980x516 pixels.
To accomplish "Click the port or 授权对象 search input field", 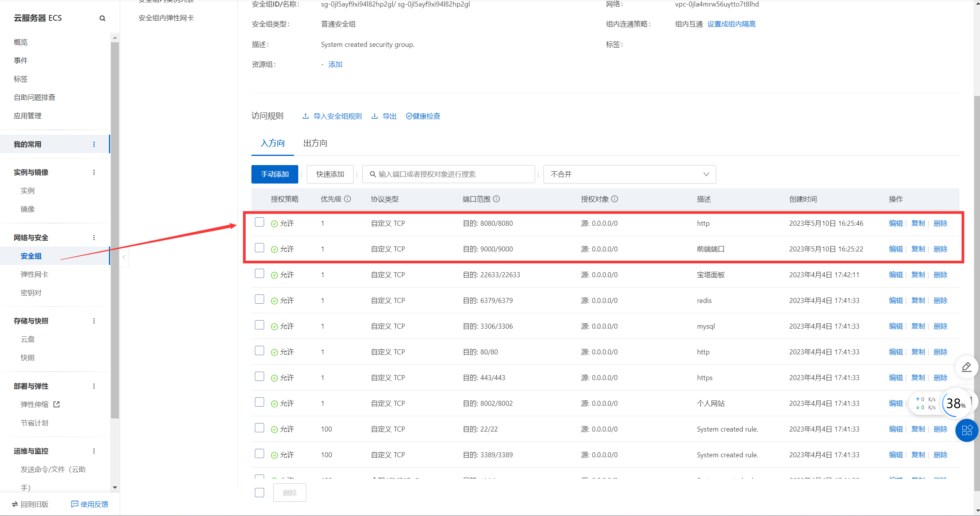I will 448,174.
